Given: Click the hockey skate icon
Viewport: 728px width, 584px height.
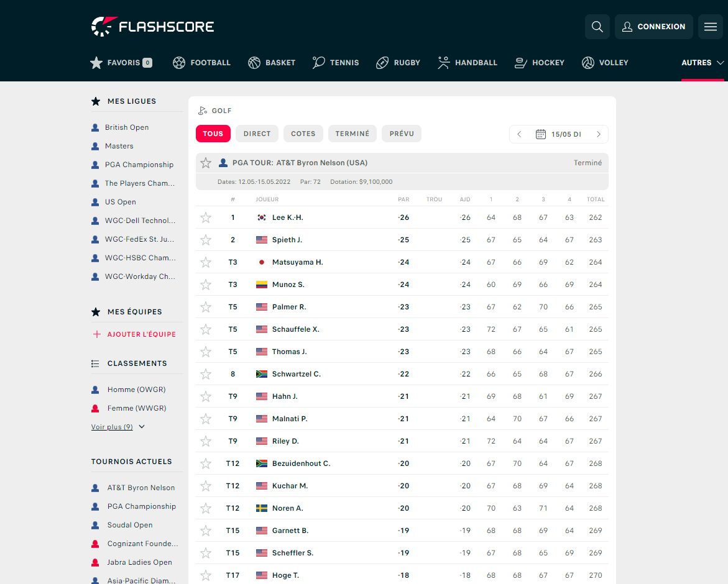Looking at the screenshot, I should (521, 63).
